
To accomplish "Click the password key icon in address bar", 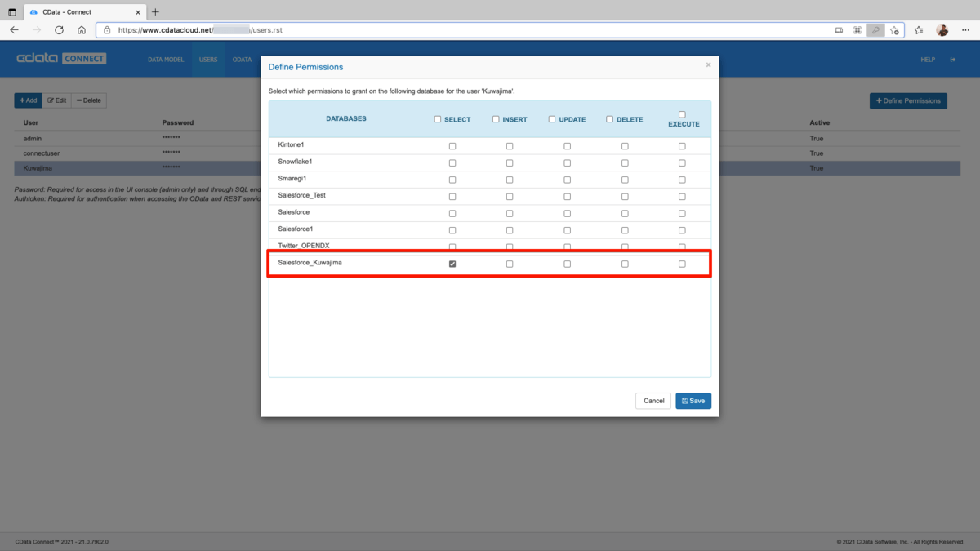I will pos(875,30).
